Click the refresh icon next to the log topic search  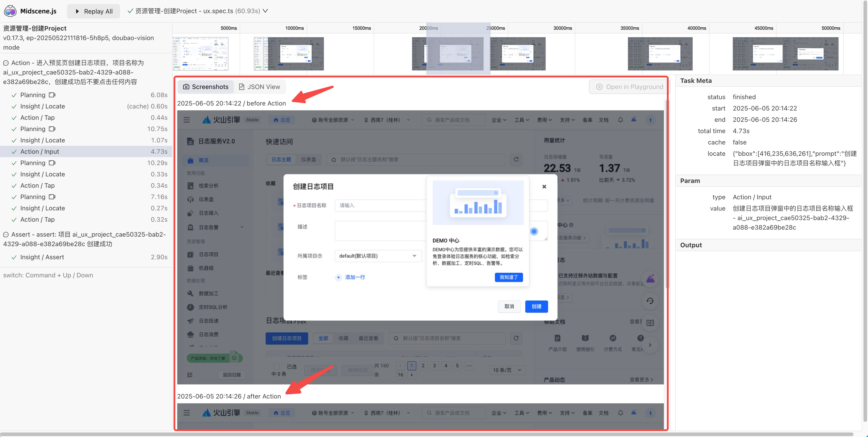516,159
